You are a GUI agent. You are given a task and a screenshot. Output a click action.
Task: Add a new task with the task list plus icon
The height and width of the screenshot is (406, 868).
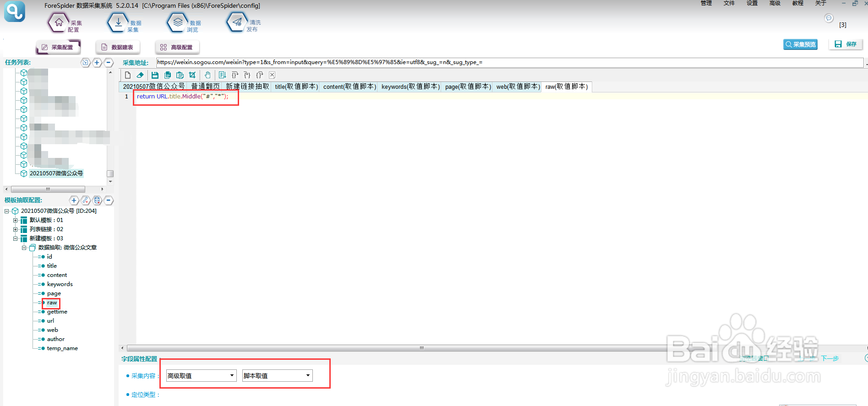[x=97, y=63]
